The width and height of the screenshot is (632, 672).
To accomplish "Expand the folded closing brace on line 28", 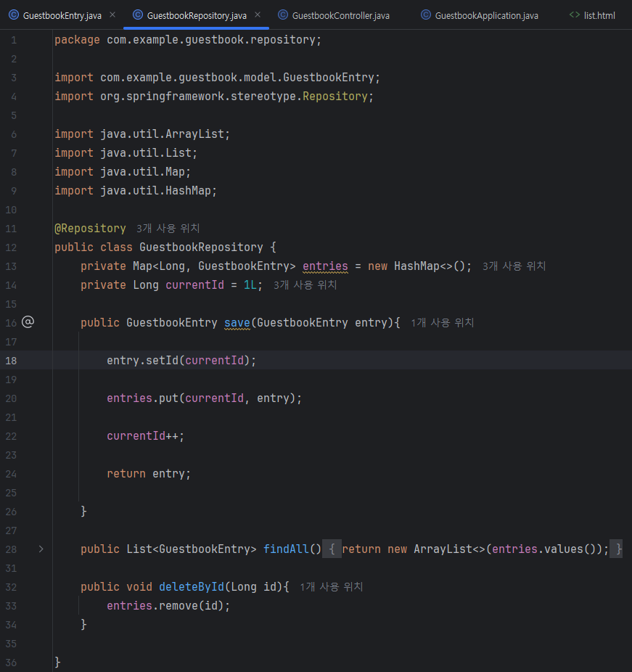I will pyautogui.click(x=617, y=549).
